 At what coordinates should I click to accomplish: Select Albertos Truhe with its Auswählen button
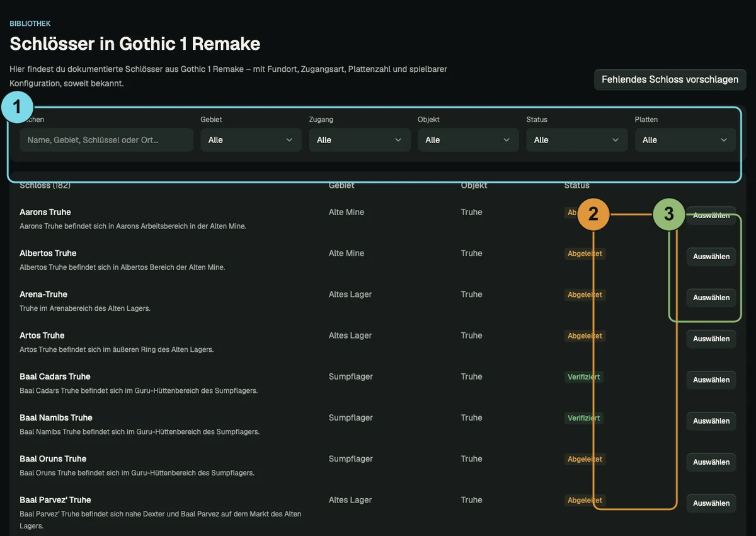pos(711,257)
